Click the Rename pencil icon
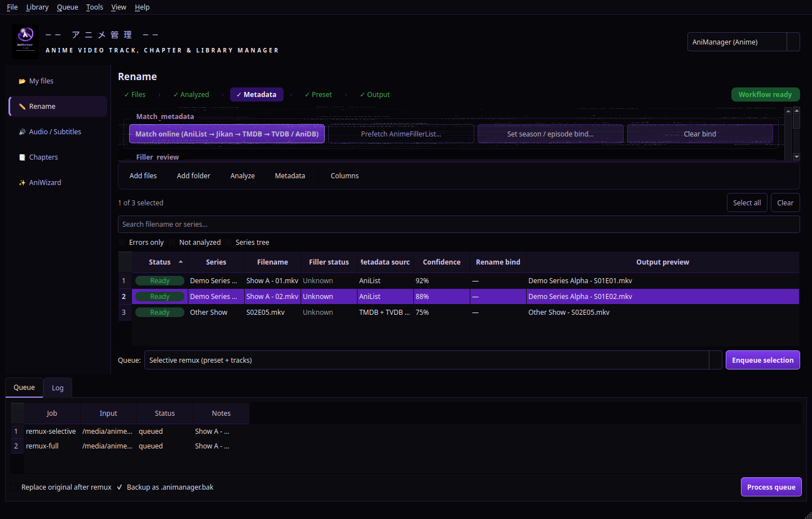Image resolution: width=812 pixels, height=519 pixels. [x=22, y=107]
